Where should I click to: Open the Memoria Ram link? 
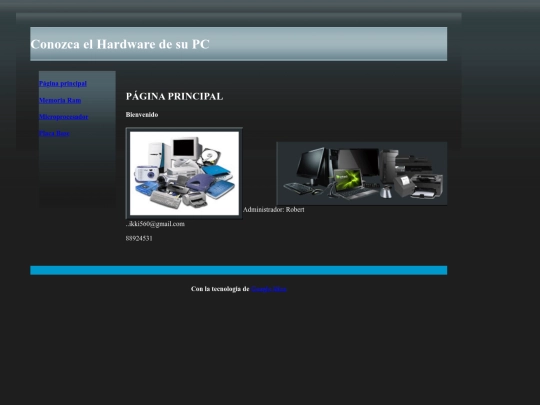pyautogui.click(x=60, y=100)
